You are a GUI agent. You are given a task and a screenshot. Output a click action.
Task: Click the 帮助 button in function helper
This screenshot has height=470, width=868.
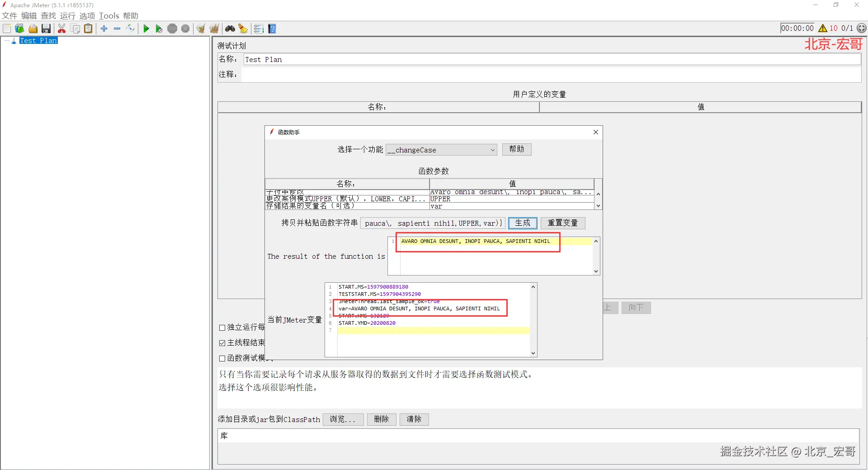[x=517, y=149]
